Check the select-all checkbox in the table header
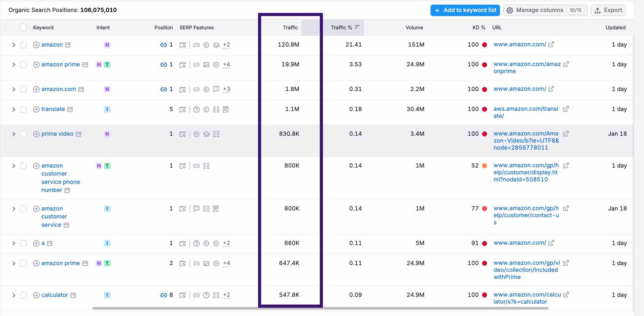The height and width of the screenshot is (316, 644). pos(23,27)
